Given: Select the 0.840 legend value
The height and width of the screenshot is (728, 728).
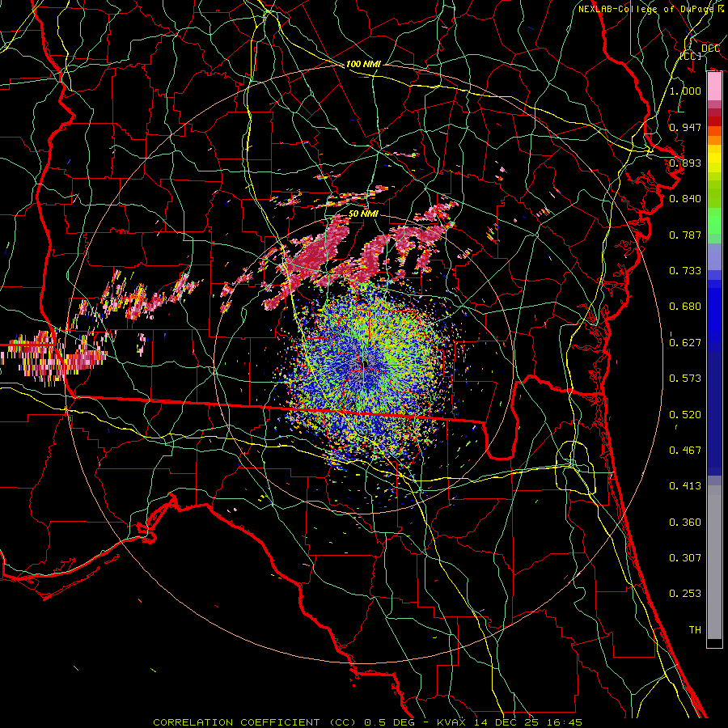Looking at the screenshot, I should tap(685, 199).
